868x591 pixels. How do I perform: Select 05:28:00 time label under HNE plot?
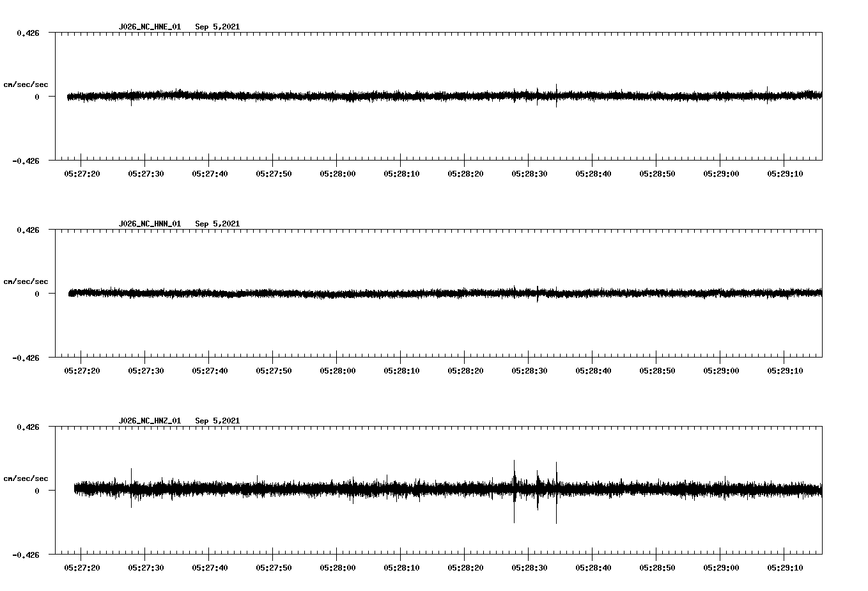click(x=337, y=173)
